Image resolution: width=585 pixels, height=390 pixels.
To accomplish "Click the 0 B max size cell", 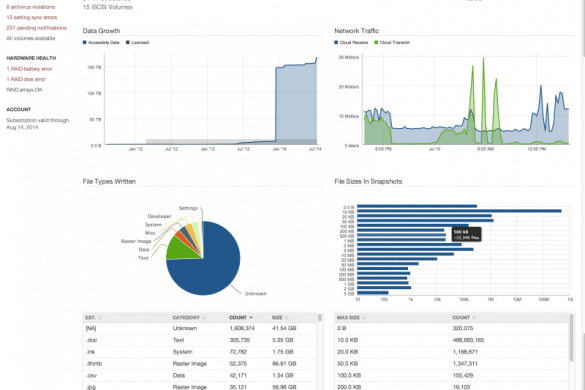I will (x=341, y=328).
